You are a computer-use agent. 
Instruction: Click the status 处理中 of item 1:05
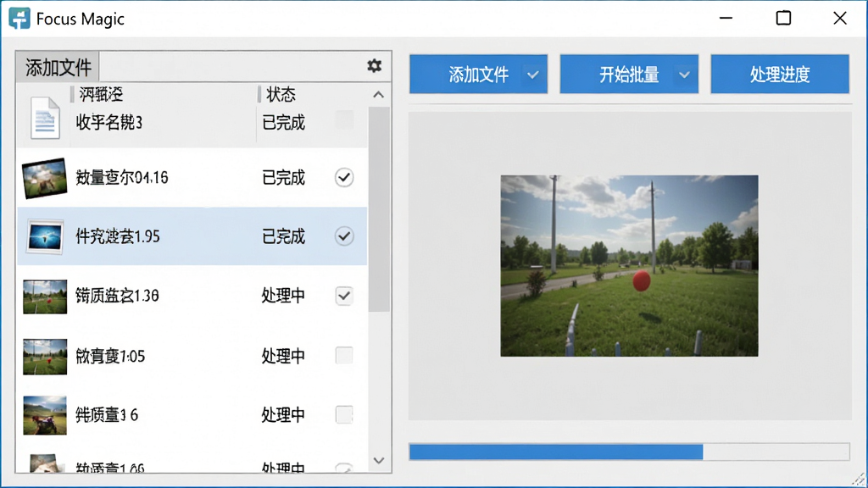[x=283, y=356]
